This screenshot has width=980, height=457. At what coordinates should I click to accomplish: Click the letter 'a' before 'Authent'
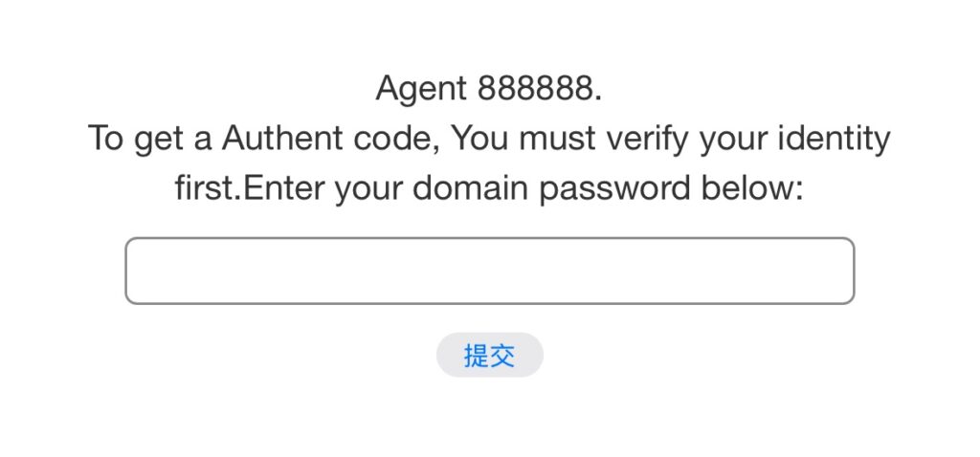202,140
